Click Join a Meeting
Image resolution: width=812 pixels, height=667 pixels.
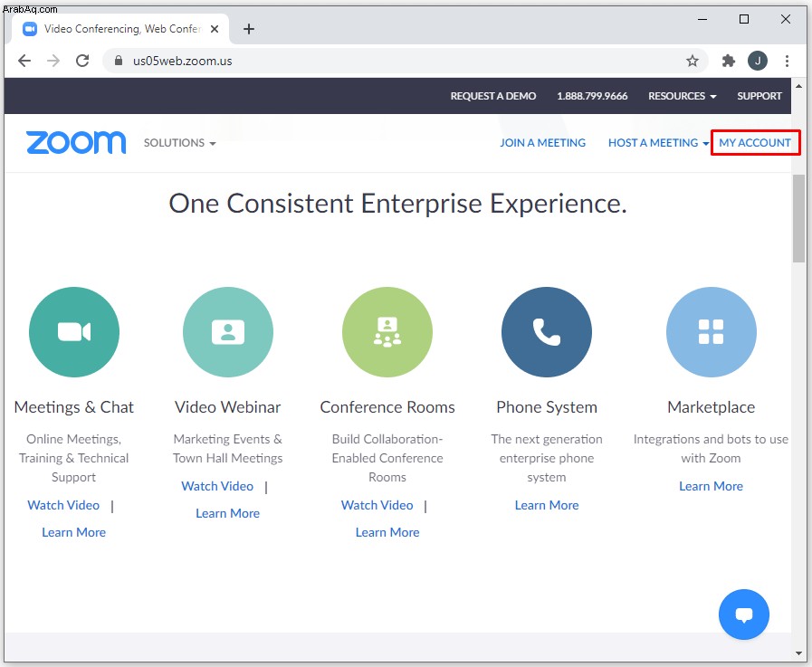coord(542,143)
